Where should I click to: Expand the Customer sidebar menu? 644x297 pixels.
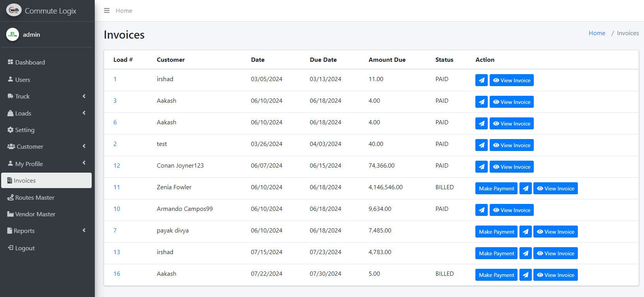(46, 147)
